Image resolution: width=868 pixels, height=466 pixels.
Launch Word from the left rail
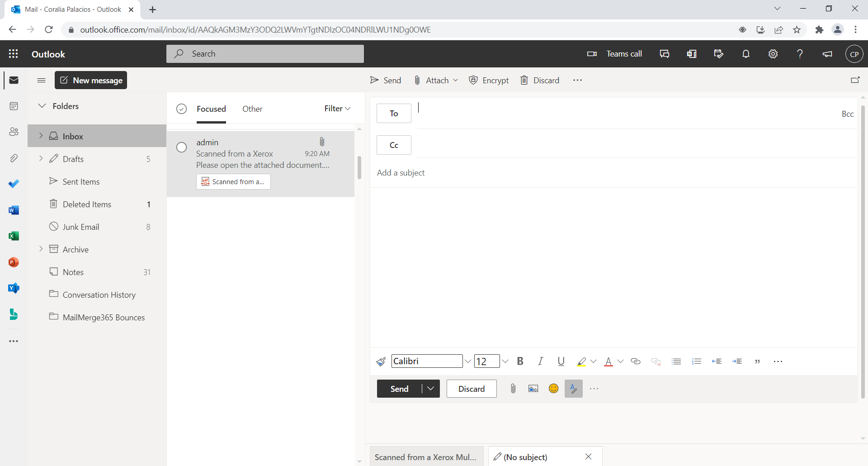click(14, 210)
